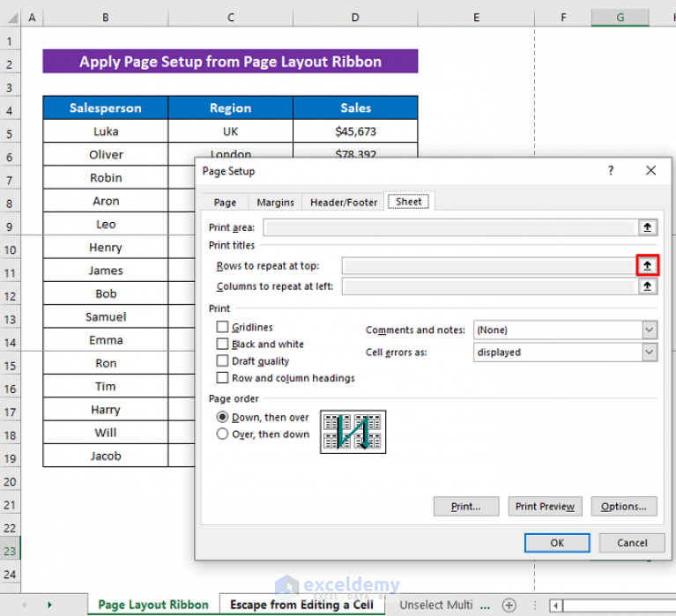Click cell containing Henry
The height and width of the screenshot is (616, 676).
[105, 247]
